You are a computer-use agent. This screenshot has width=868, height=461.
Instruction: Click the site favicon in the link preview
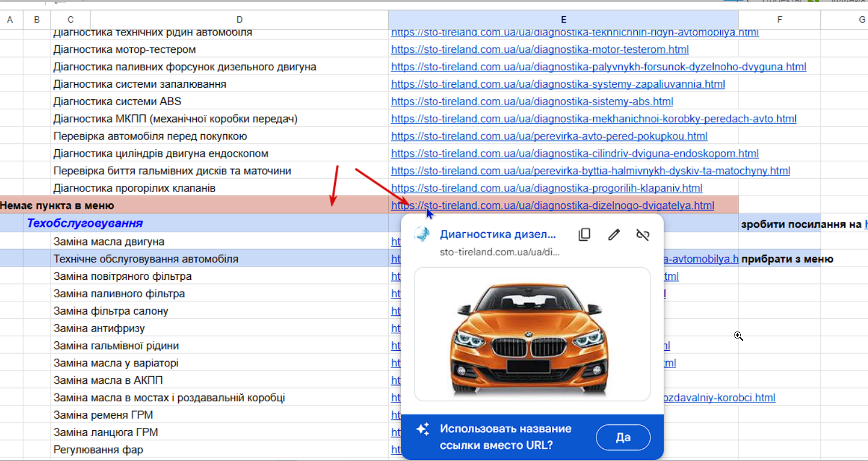point(422,235)
